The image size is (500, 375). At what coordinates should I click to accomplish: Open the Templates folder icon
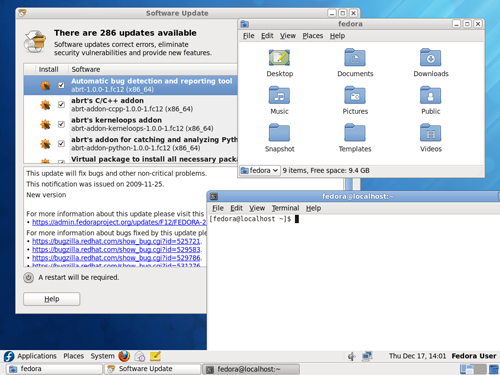pos(355,133)
